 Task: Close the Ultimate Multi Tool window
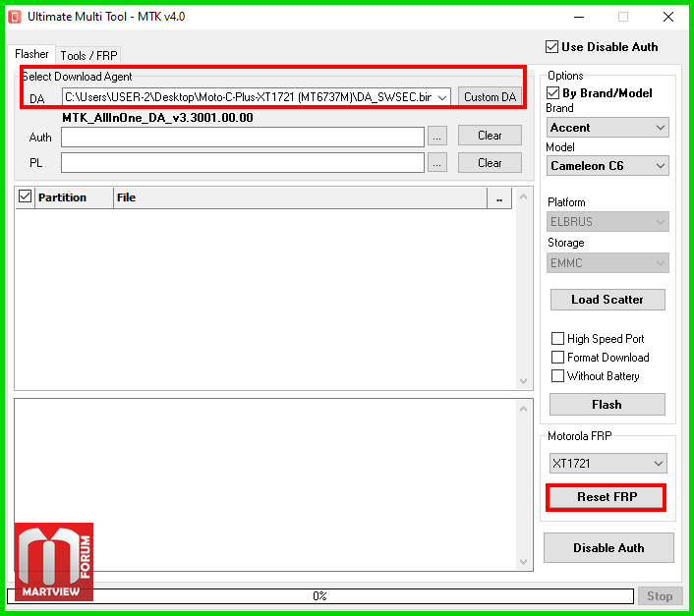coord(668,17)
